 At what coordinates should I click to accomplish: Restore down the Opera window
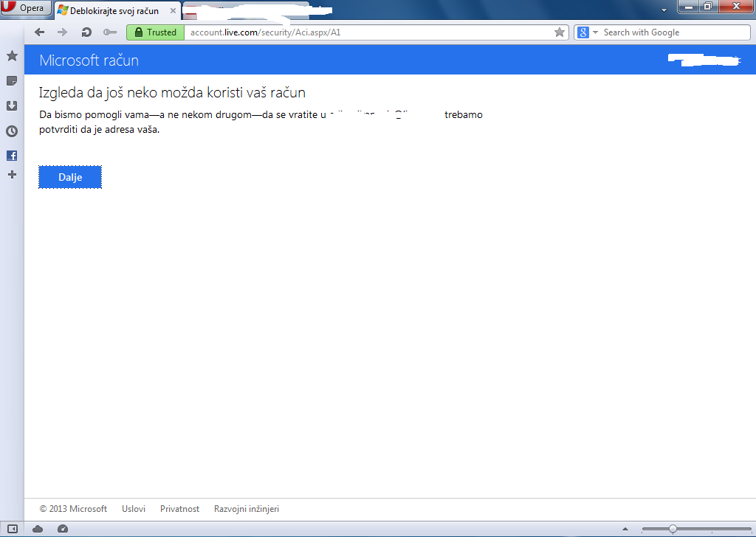point(708,6)
